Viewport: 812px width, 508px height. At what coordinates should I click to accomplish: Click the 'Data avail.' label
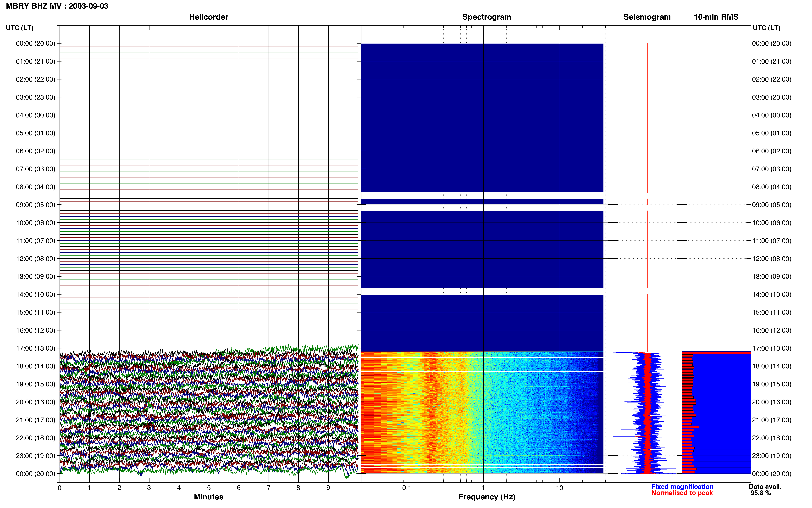pos(765,486)
